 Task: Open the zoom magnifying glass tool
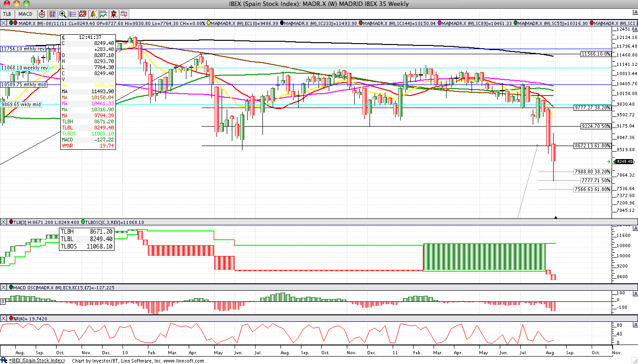(x=62, y=14)
